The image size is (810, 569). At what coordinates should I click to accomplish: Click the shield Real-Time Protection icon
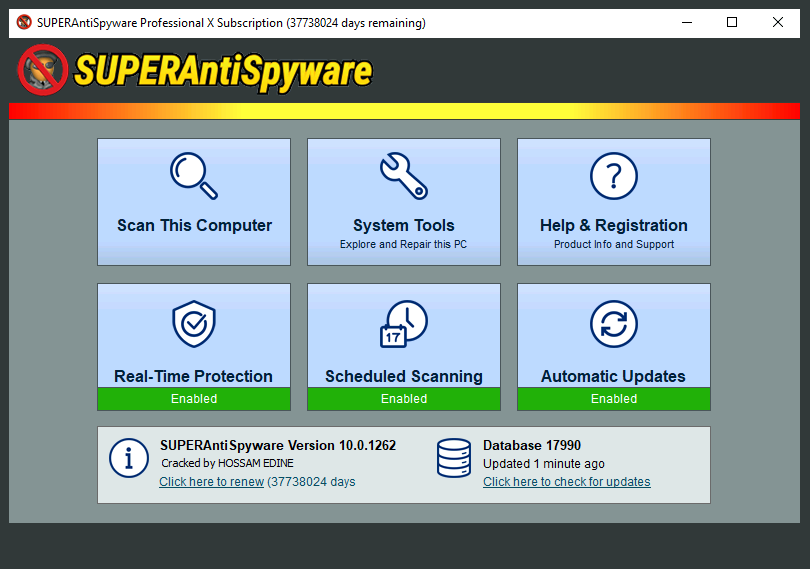pyautogui.click(x=194, y=324)
